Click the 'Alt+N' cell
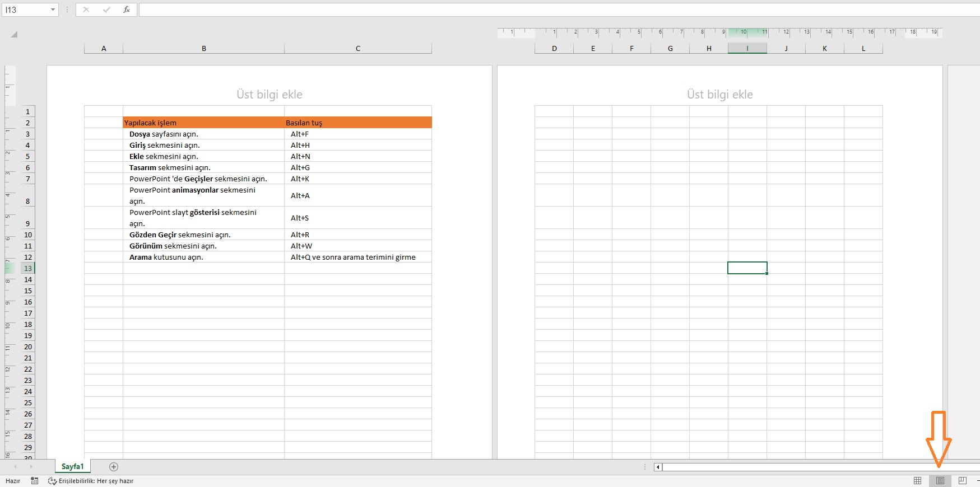980x487 pixels. [358, 156]
